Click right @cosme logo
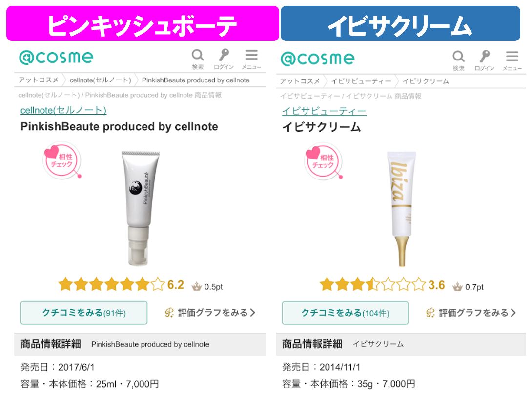The height and width of the screenshot is (398, 532). (x=318, y=59)
